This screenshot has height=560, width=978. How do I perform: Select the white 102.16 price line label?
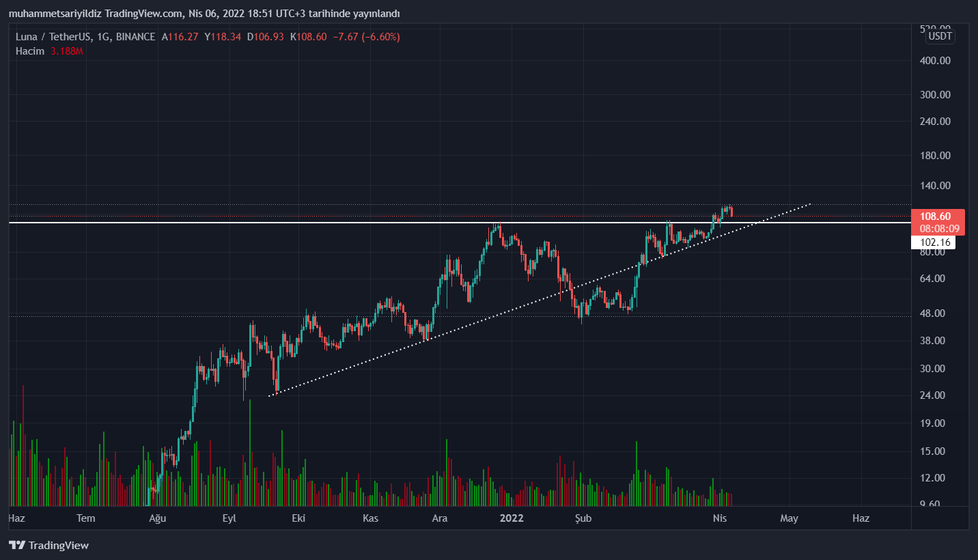pyautogui.click(x=935, y=242)
